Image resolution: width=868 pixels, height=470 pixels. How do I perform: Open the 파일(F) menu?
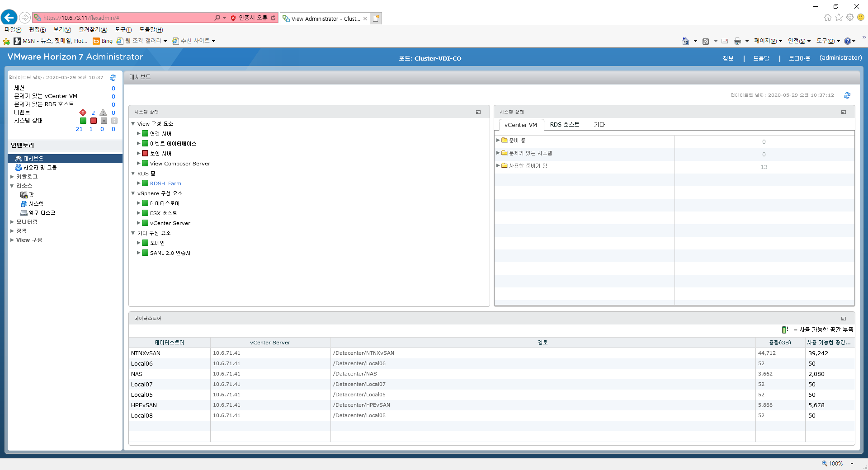click(13, 29)
